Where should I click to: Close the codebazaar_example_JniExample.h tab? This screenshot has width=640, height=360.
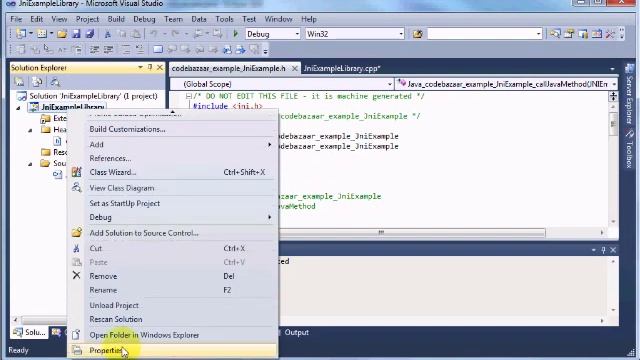tap(294, 69)
